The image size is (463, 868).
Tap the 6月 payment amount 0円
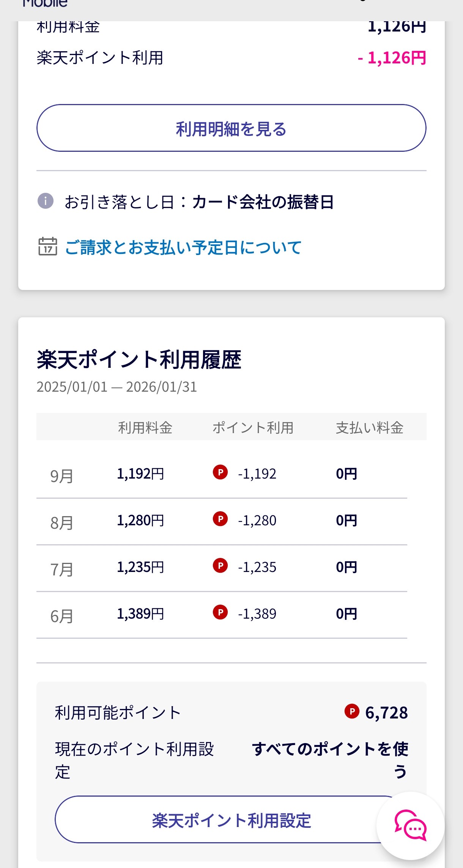coord(346,614)
